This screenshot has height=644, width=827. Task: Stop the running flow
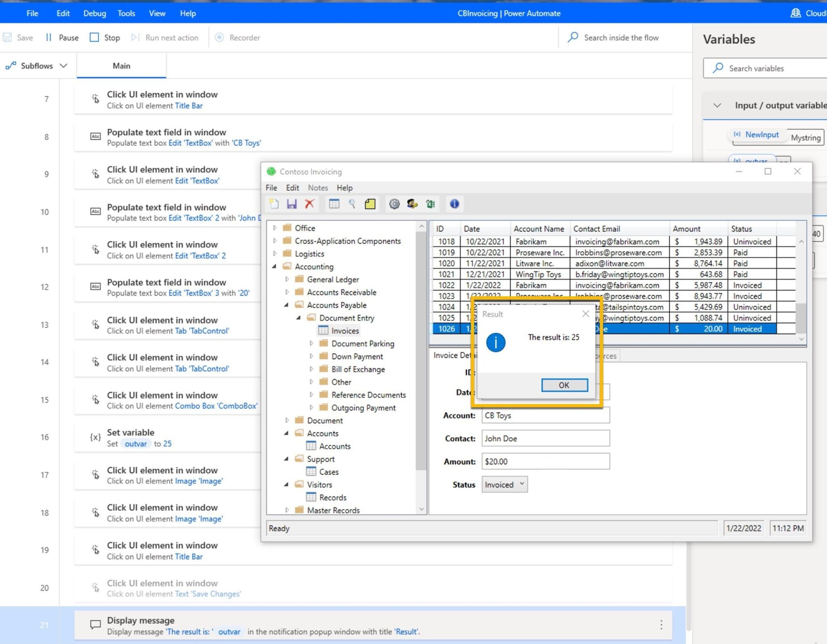point(105,38)
